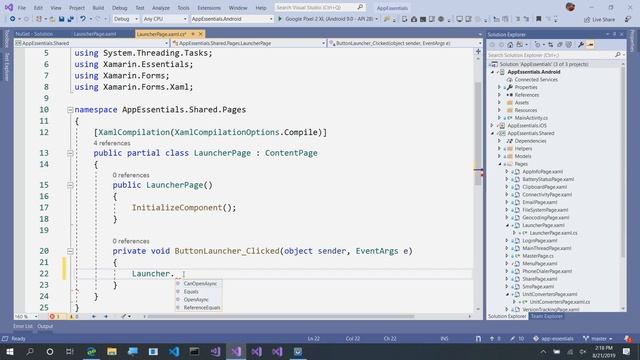Open the Windows Start menu
Screen dimensions: 640x360
(x=9, y=351)
